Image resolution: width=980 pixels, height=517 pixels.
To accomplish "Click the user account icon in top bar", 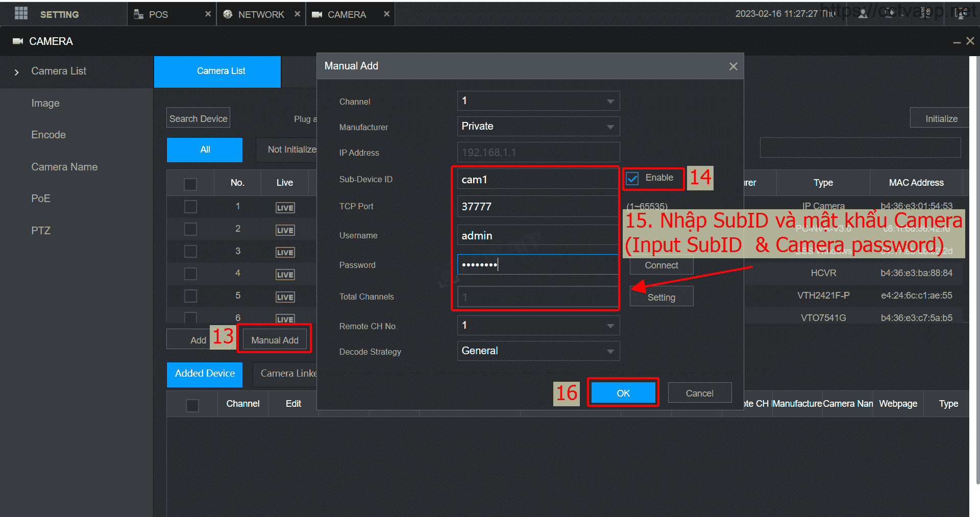I will (863, 14).
